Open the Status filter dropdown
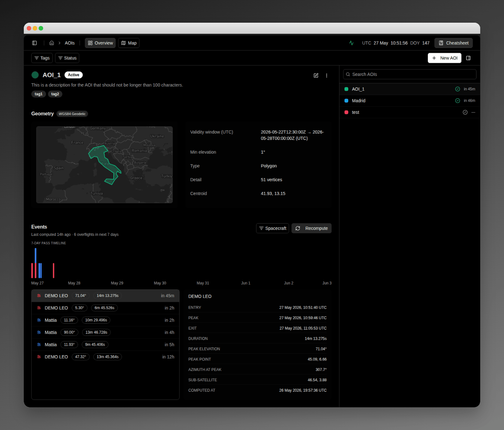This screenshot has width=504, height=430. (x=67, y=58)
